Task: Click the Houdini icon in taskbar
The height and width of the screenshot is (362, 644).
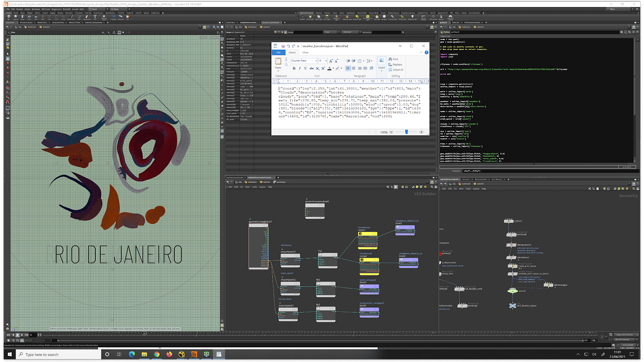Action: pos(194,354)
